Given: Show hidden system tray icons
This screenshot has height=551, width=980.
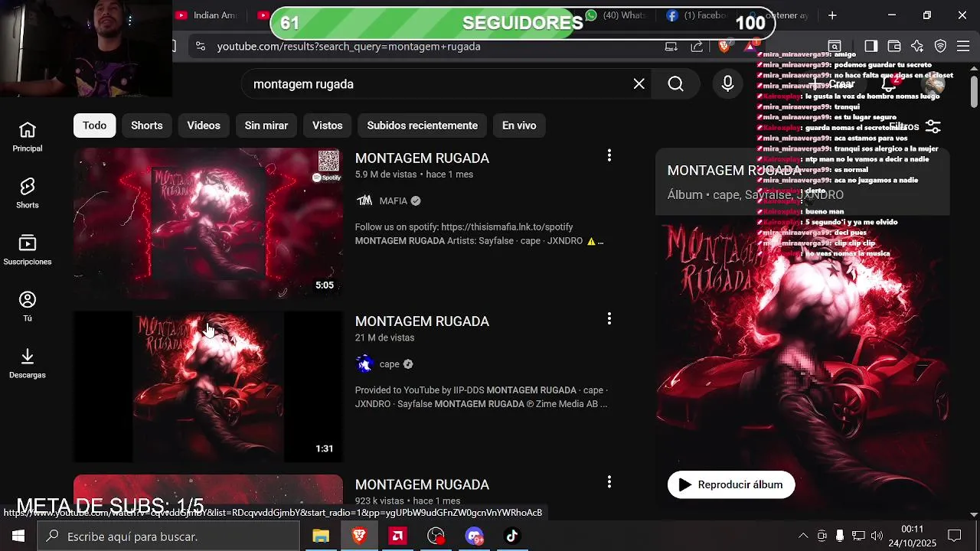Looking at the screenshot, I should (803, 536).
